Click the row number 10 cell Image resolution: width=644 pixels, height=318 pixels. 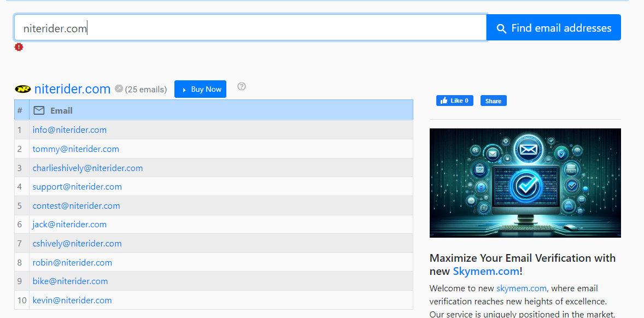coord(22,300)
